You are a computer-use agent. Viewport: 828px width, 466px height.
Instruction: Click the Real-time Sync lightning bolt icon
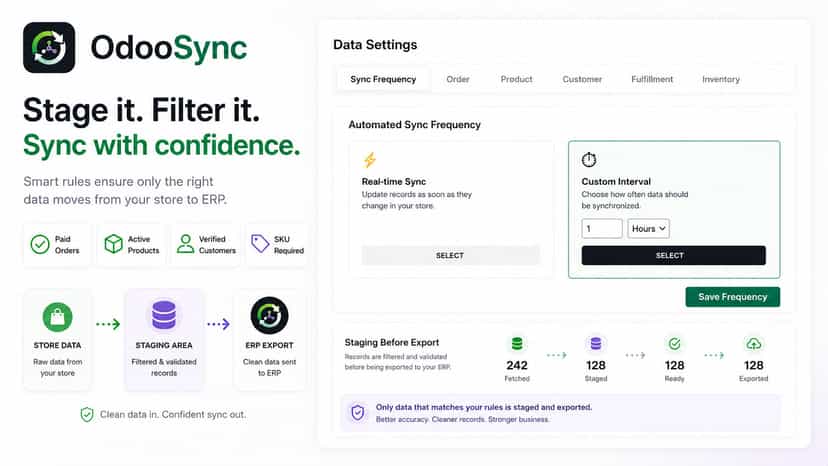[370, 160]
